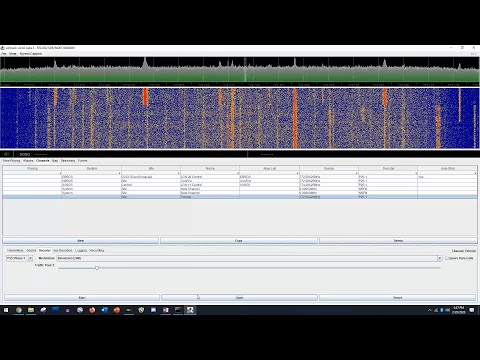
Task: Open the Windows Start menu
Action: coord(6,310)
